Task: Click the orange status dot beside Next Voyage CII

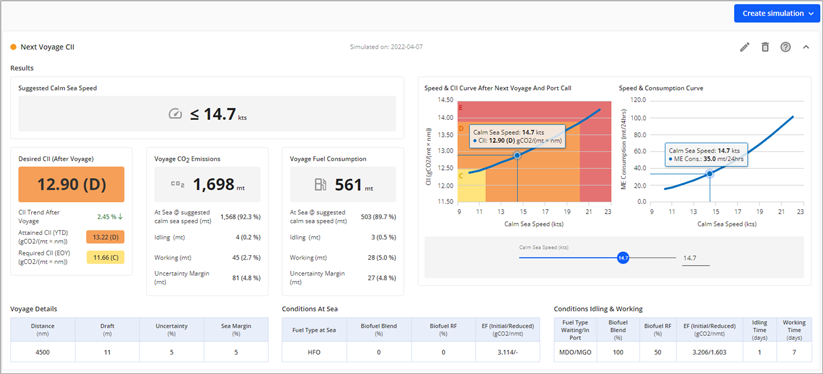Action: coord(14,47)
